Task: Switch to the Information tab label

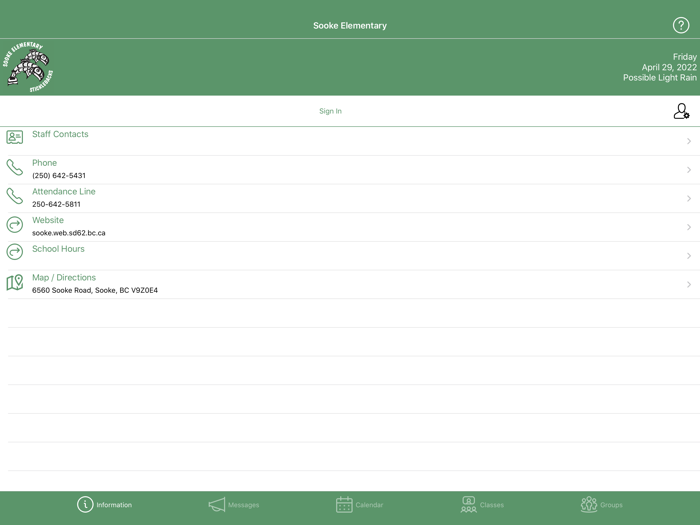Action: coord(114,505)
